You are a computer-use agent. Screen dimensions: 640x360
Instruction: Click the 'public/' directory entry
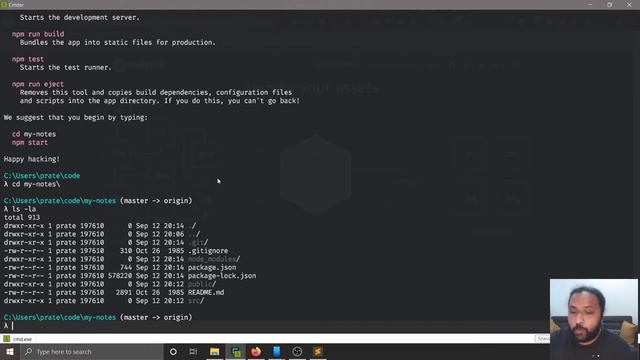[x=202, y=284]
